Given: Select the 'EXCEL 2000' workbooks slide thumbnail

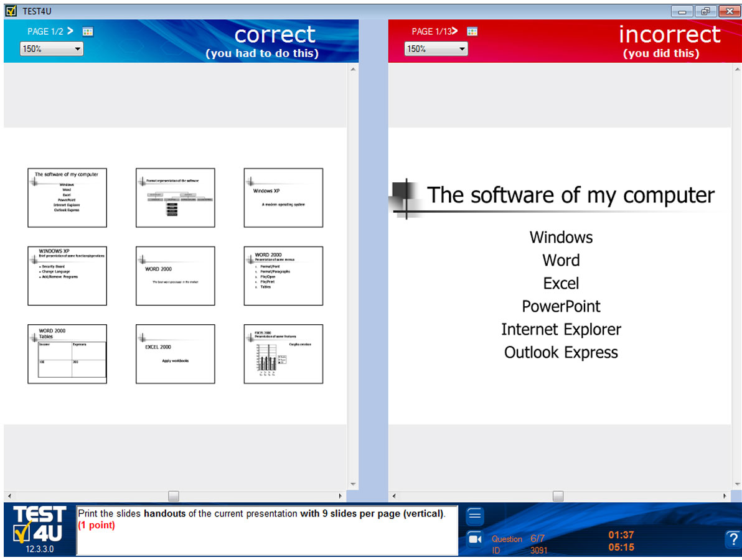Looking at the screenshot, I should click(x=175, y=354).
